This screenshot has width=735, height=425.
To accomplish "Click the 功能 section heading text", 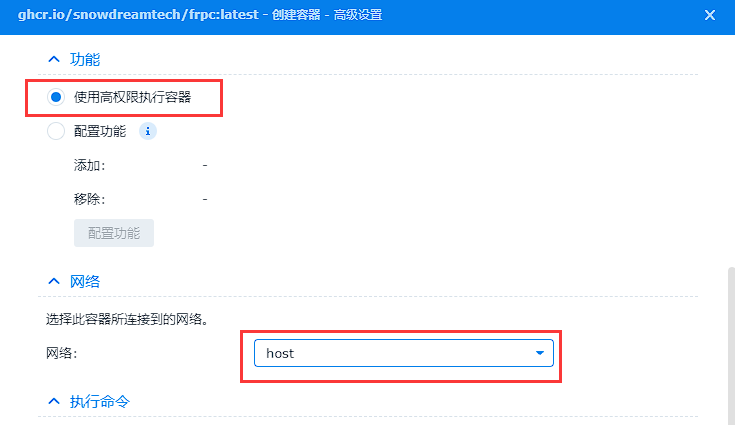I will click(85, 60).
